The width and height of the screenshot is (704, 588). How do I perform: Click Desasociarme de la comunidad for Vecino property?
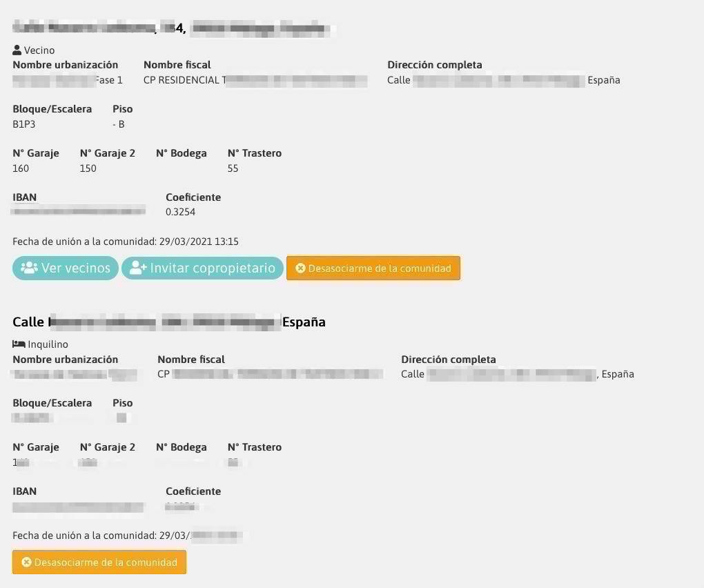tap(373, 268)
